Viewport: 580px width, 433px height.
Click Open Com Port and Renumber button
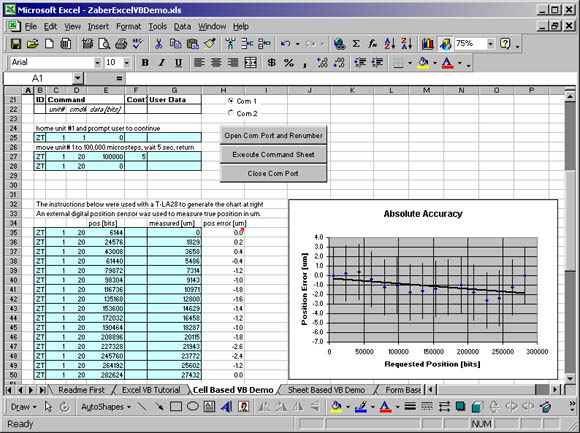273,135
